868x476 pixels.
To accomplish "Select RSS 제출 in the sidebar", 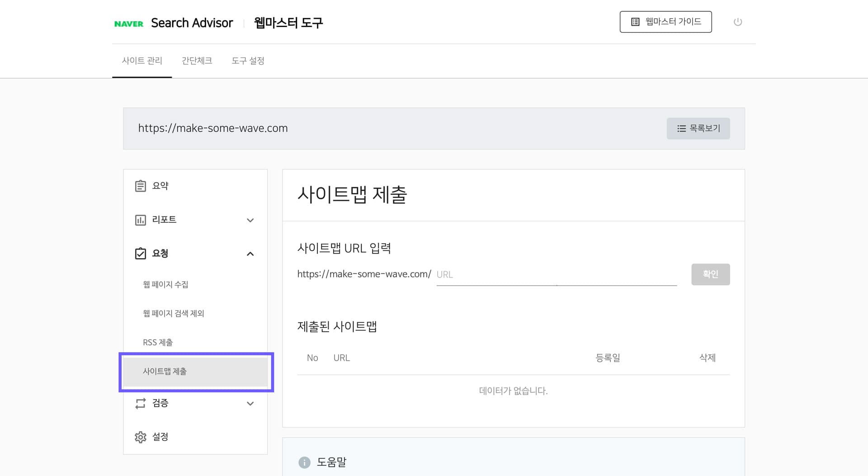I will (x=158, y=342).
